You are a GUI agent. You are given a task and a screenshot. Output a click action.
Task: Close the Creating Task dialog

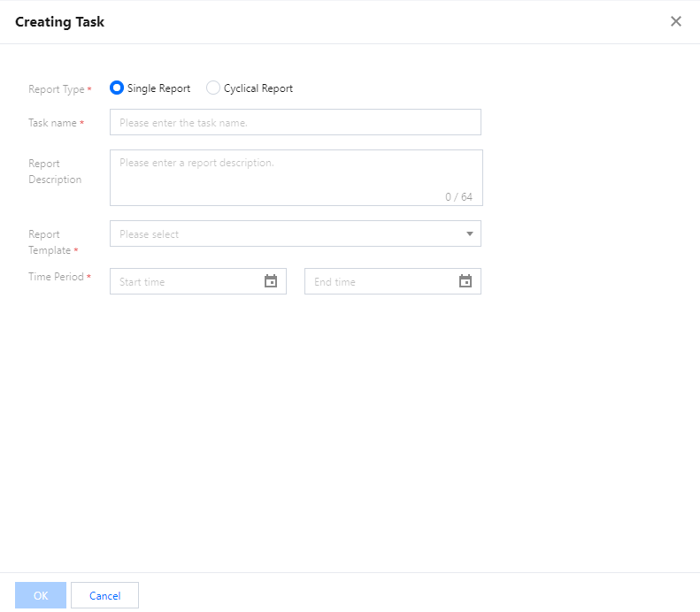coord(676,21)
